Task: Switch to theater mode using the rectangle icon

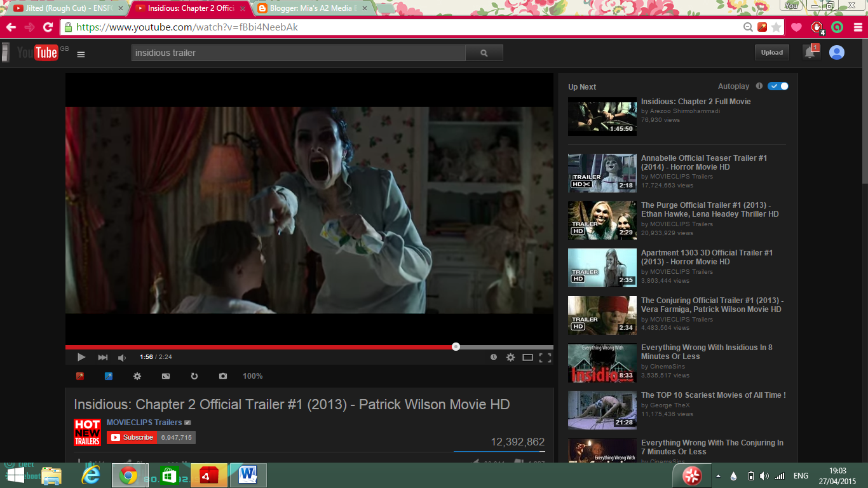Action: tap(527, 357)
